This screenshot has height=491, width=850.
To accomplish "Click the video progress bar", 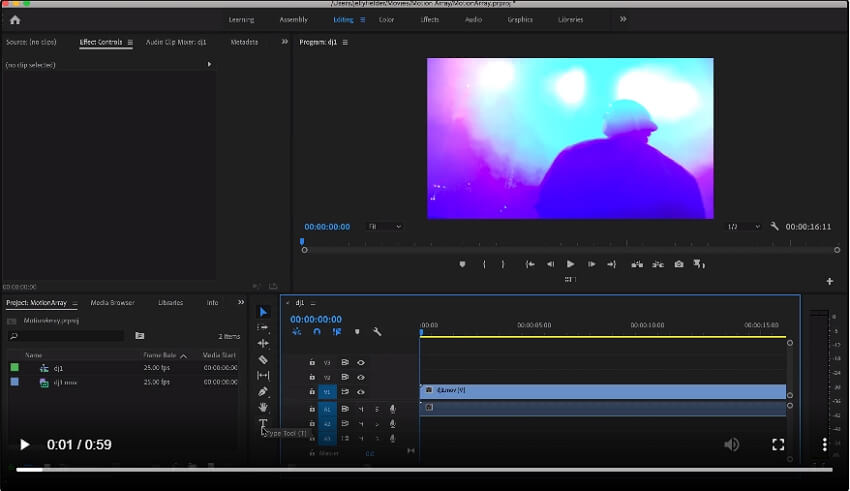I will [x=424, y=469].
